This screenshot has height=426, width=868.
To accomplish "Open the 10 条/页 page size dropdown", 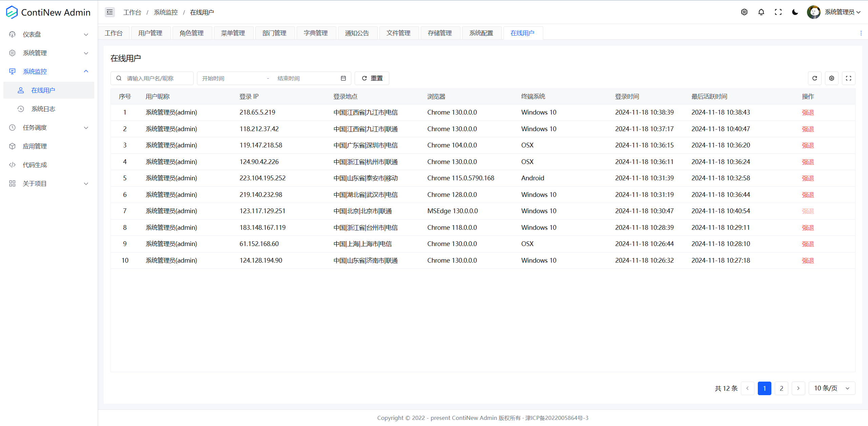I will (x=832, y=388).
